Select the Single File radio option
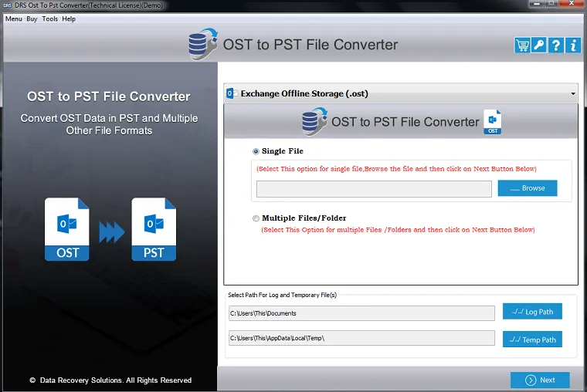The height and width of the screenshot is (392, 587). coord(256,151)
